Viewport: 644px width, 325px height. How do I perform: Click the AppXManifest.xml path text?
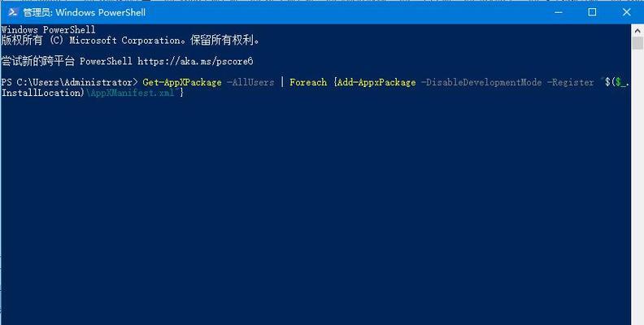pos(132,93)
